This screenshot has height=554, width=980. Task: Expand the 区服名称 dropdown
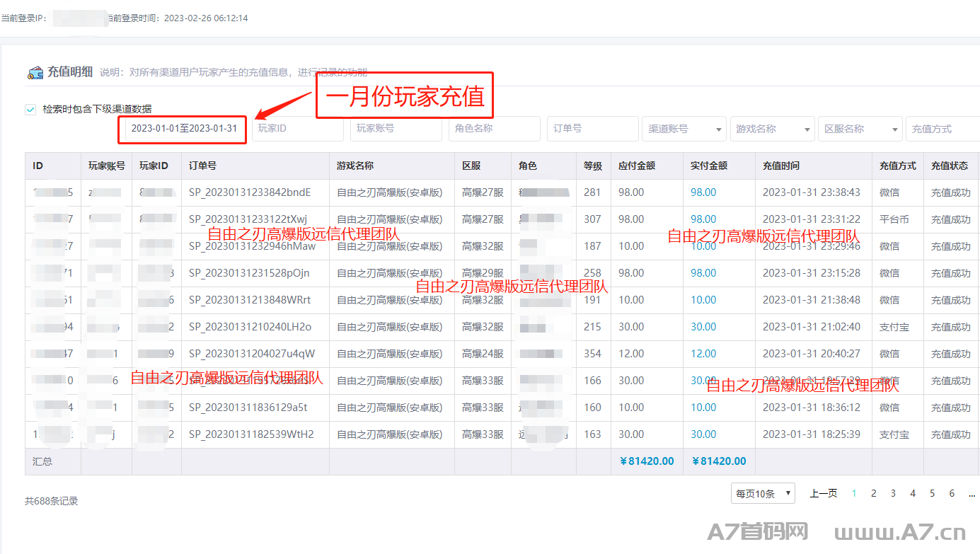(860, 129)
